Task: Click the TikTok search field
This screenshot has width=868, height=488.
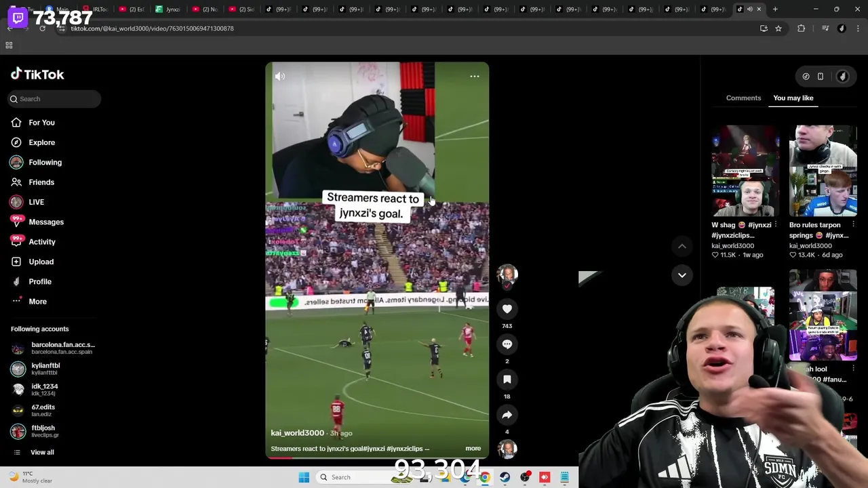Action: [54, 99]
